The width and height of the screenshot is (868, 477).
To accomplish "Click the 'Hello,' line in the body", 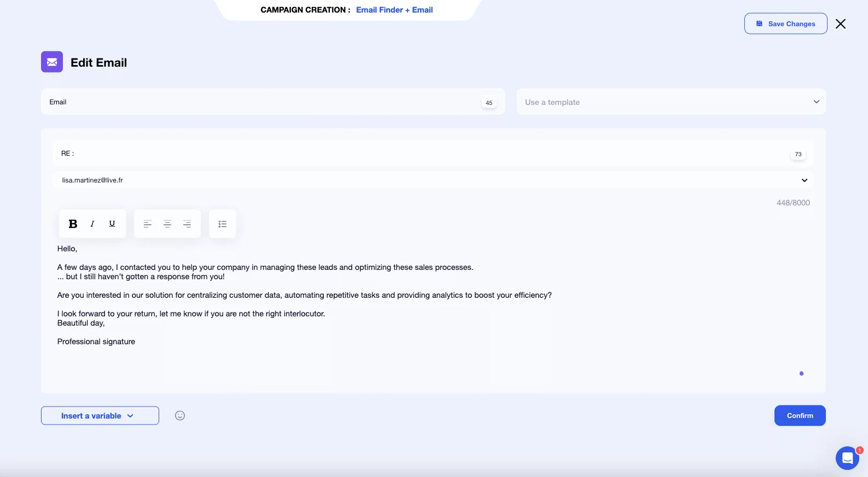I will (67, 249).
